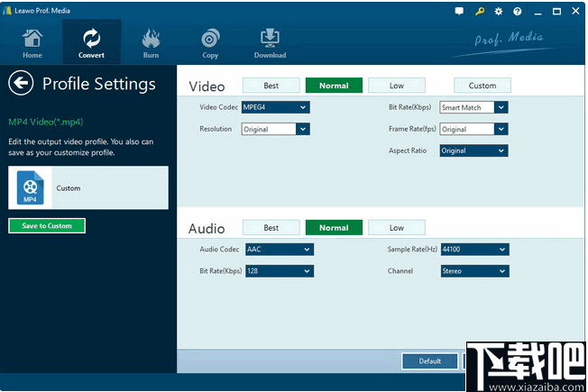Maximize the Leawo Prof. Media window
Screen dimensions: 588x392
point(556,11)
